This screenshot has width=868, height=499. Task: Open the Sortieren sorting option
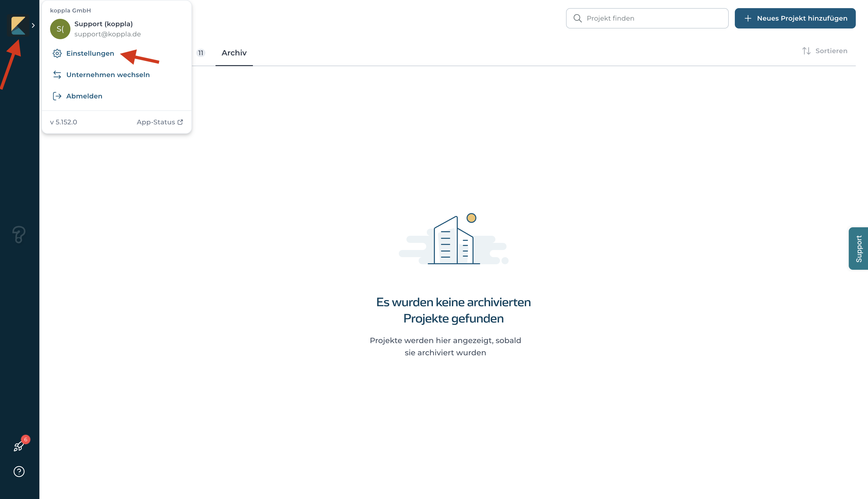pos(825,51)
